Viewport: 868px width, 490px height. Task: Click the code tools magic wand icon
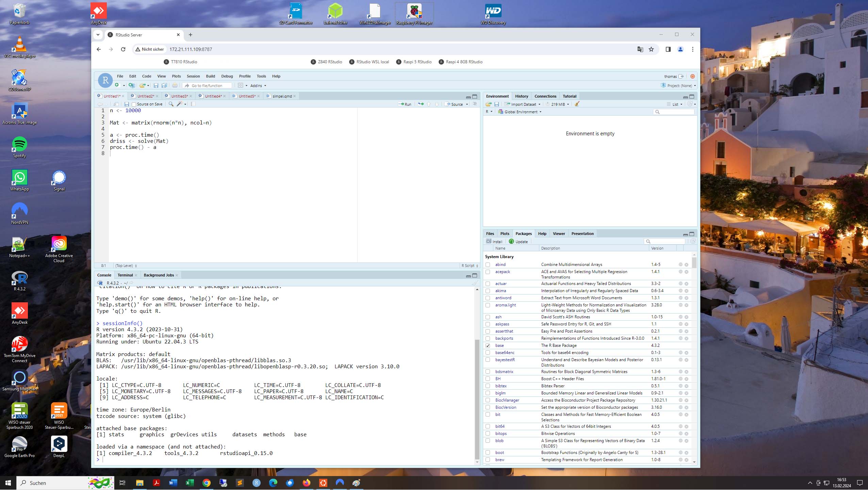180,104
